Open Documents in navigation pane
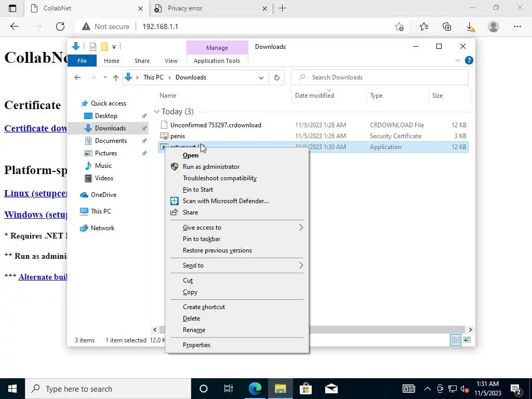The height and width of the screenshot is (399, 532). click(x=111, y=141)
